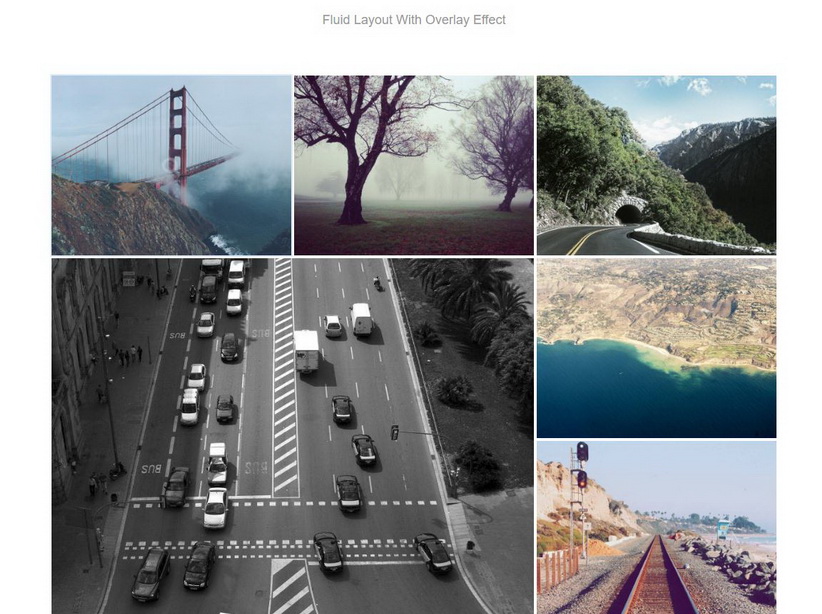
Task: Open the railway tracks by beach photo
Action: pyautogui.click(x=656, y=527)
